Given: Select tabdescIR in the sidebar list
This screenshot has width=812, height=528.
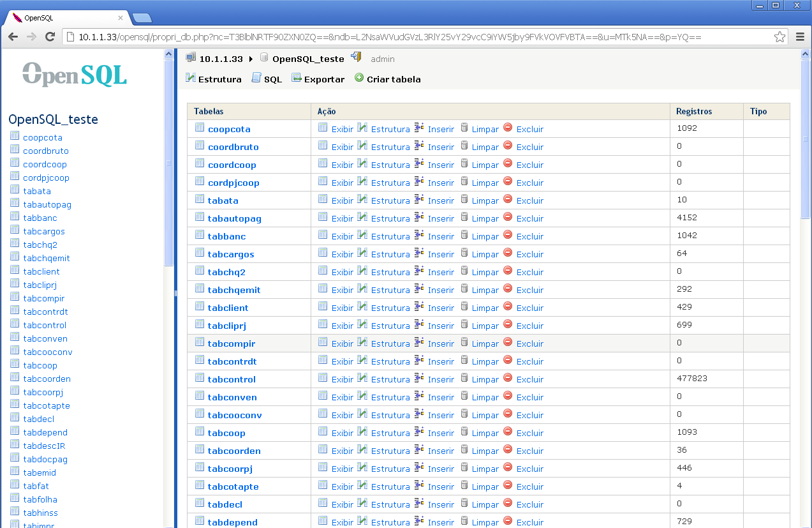Looking at the screenshot, I should point(44,446).
